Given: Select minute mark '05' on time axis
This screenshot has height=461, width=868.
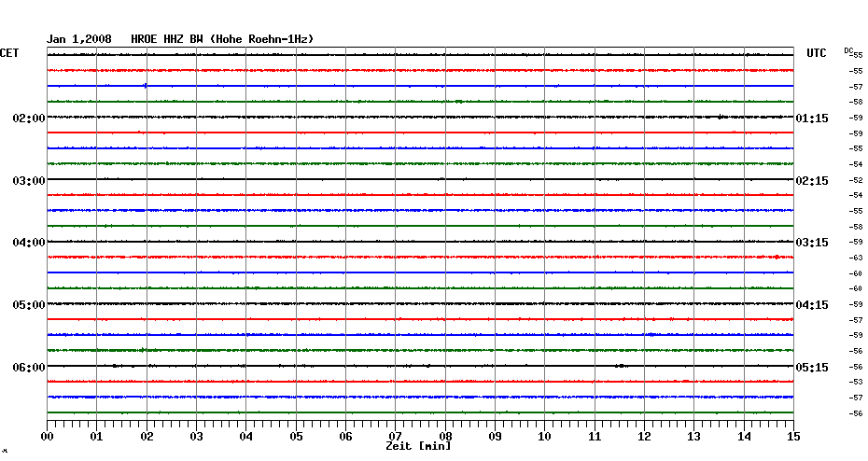Looking at the screenshot, I should coord(296,437).
